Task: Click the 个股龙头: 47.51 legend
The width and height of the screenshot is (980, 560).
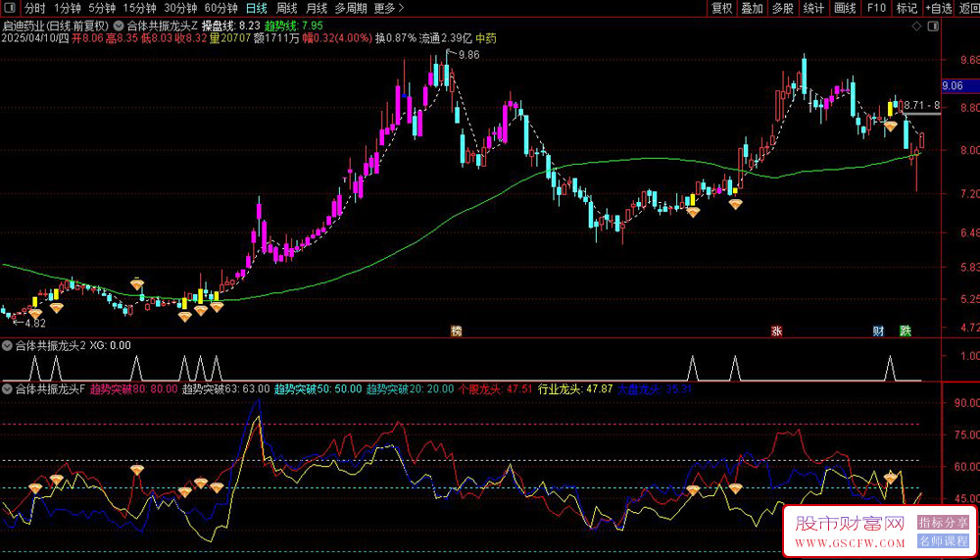Action: 496,388
